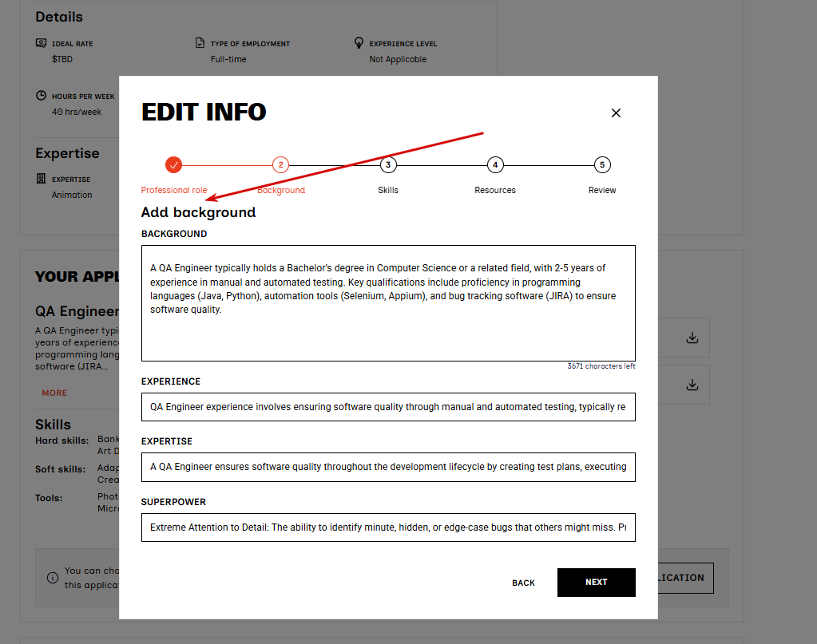Click the MORE link under QA Engineer
This screenshot has width=817, height=644.
(54, 393)
